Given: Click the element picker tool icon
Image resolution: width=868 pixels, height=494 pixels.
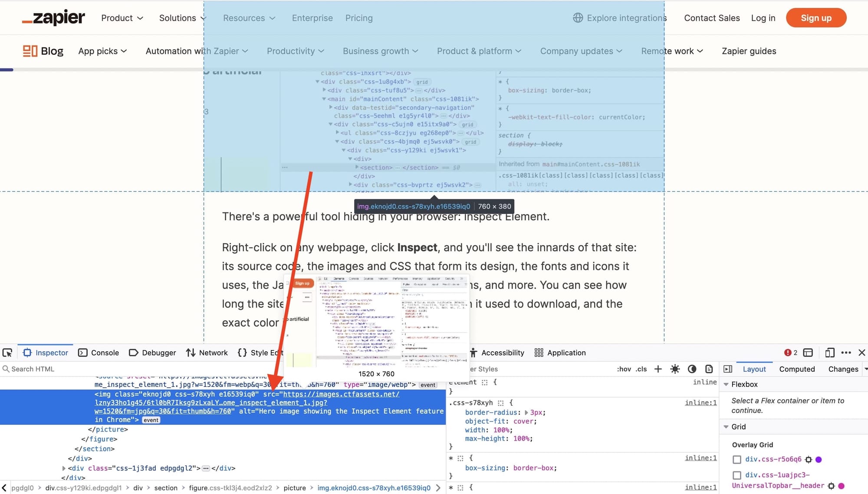Looking at the screenshot, I should [x=8, y=352].
